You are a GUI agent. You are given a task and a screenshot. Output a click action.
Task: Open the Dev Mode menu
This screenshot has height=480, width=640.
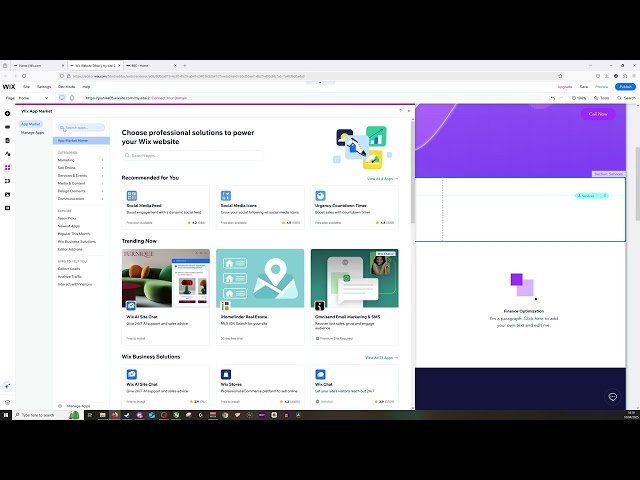(67, 87)
